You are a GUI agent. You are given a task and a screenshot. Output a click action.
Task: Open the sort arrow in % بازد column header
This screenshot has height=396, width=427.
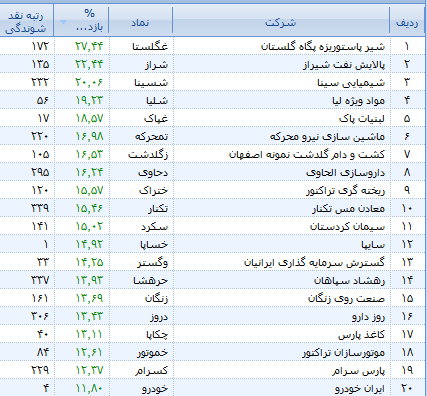pos(63,22)
